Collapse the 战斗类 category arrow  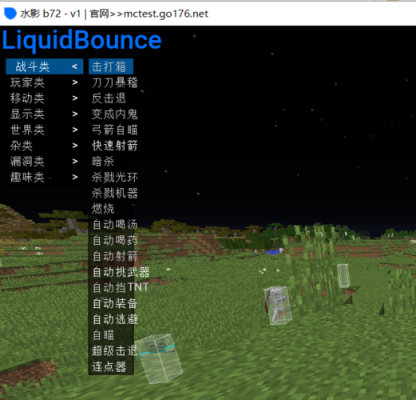75,67
